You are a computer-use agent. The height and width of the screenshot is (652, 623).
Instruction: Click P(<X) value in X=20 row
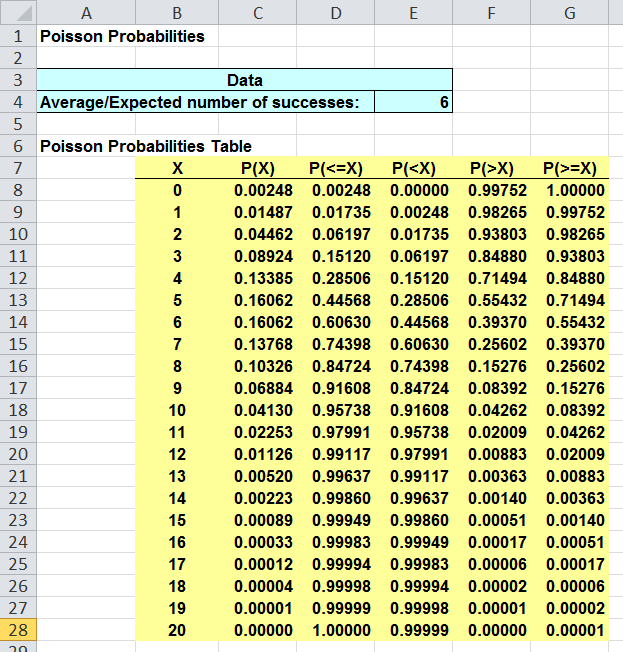[413, 630]
